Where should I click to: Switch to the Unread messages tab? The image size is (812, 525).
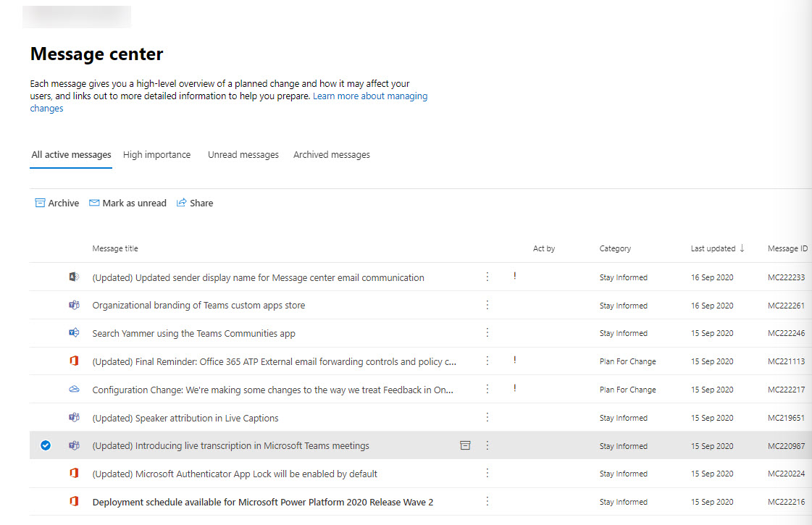(243, 155)
